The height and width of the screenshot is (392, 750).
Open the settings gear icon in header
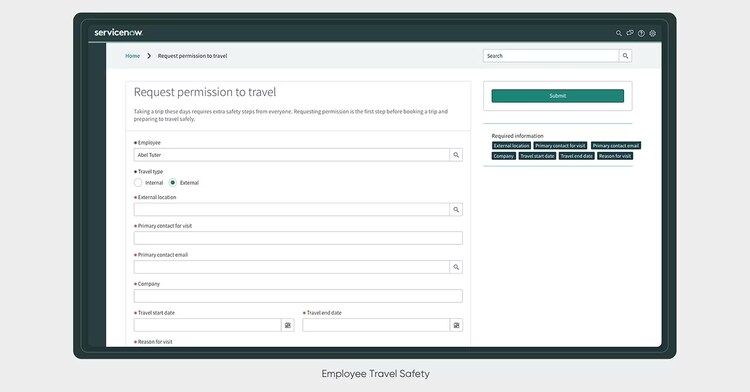click(x=652, y=33)
